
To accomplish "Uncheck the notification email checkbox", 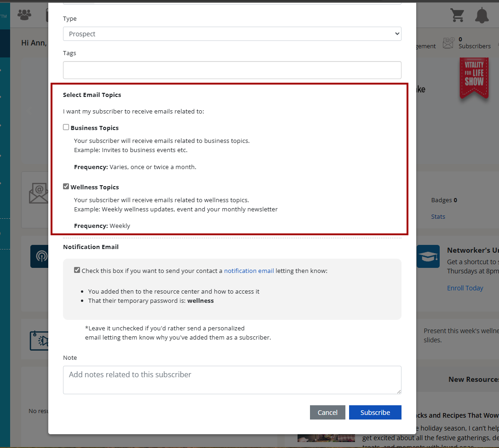I will (x=77, y=270).
